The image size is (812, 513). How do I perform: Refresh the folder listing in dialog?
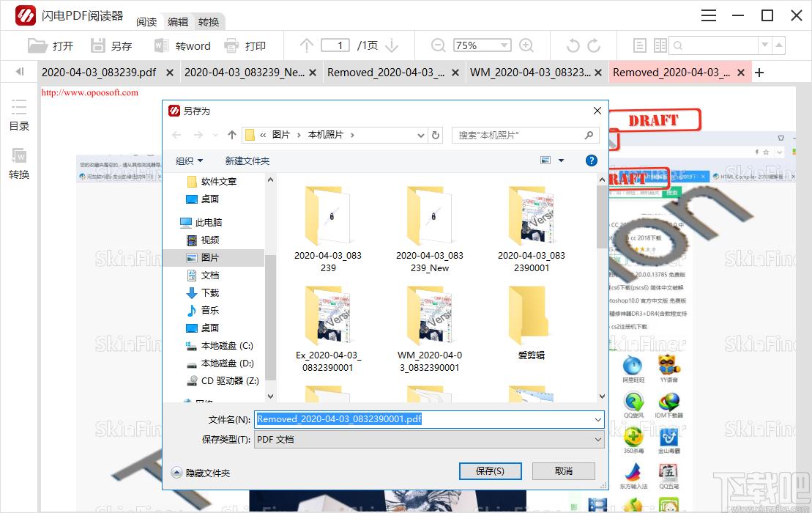[x=436, y=135]
